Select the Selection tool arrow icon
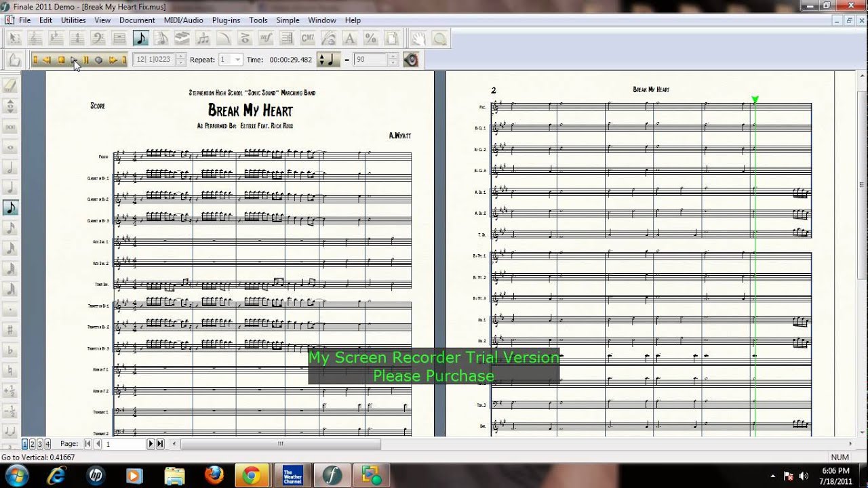The width and height of the screenshot is (868, 488). 14,38
